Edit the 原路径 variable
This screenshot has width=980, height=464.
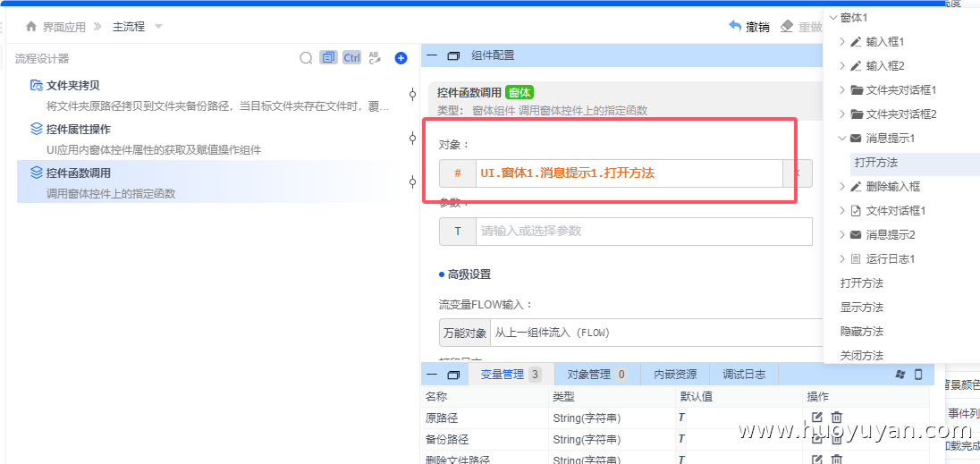[x=816, y=418]
